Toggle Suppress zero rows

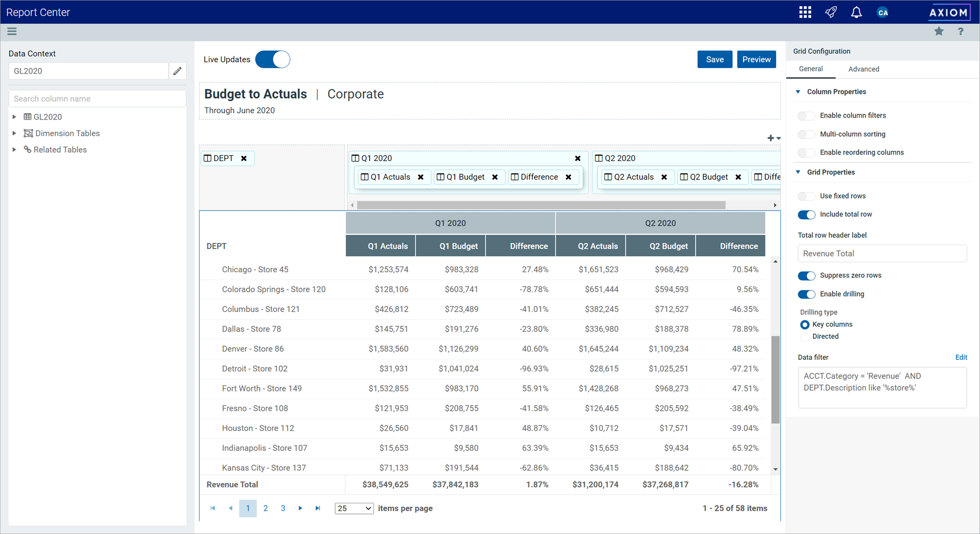coord(806,276)
